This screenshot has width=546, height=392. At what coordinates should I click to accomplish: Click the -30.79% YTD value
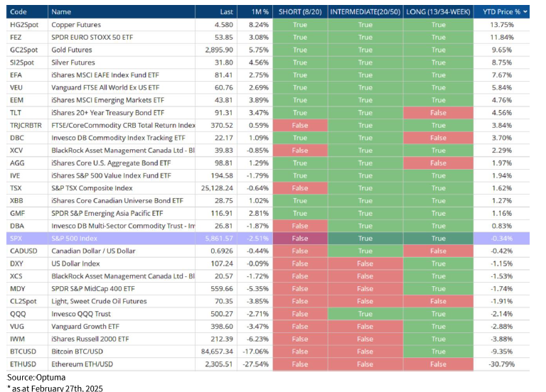coord(501,364)
